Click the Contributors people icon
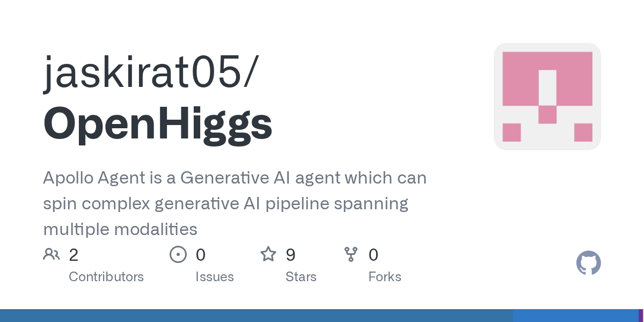The width and height of the screenshot is (644, 322). click(x=52, y=254)
